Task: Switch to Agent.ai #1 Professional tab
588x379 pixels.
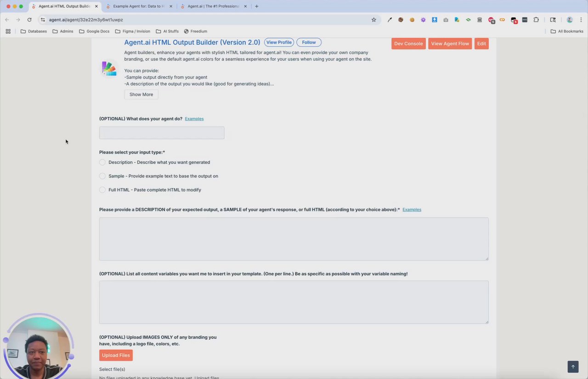Action: [214, 6]
